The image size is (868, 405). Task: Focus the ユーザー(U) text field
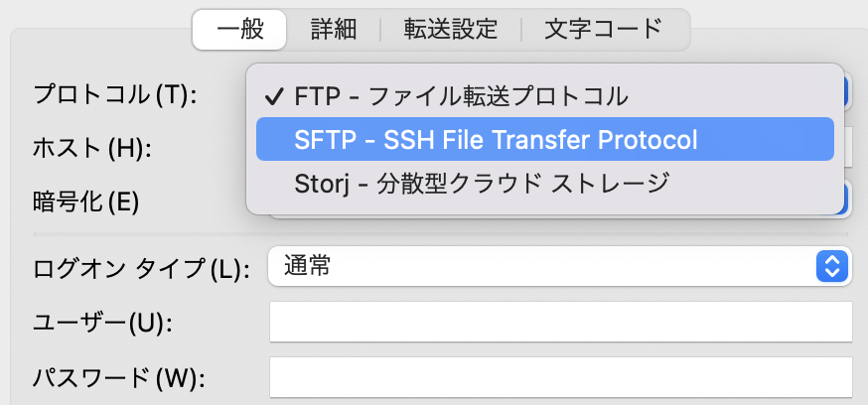pos(561,322)
